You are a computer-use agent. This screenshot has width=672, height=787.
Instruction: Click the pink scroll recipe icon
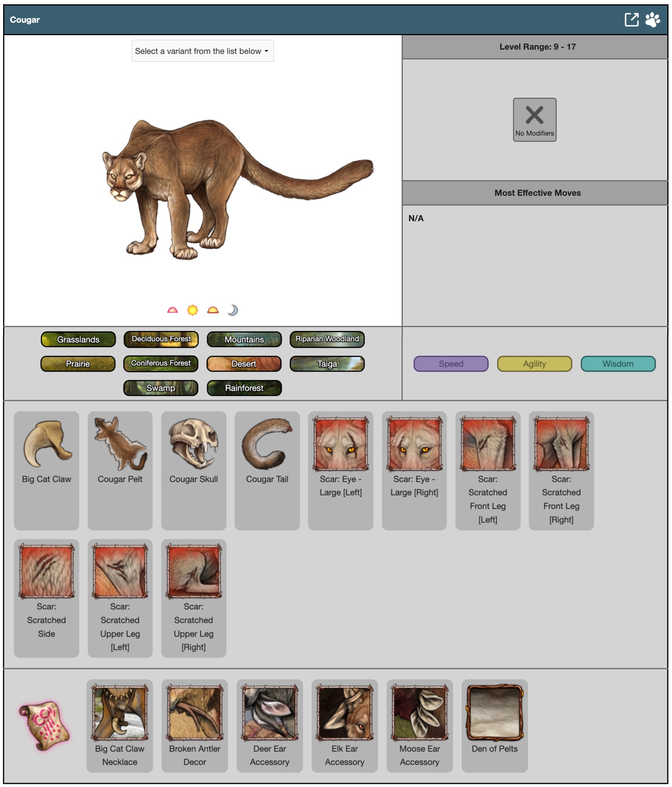point(45,725)
